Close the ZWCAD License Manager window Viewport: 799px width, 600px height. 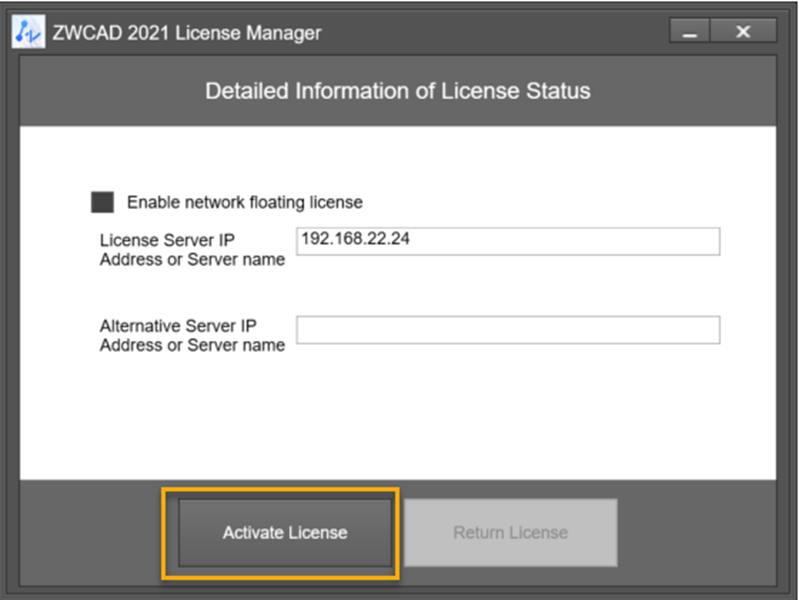click(x=743, y=31)
